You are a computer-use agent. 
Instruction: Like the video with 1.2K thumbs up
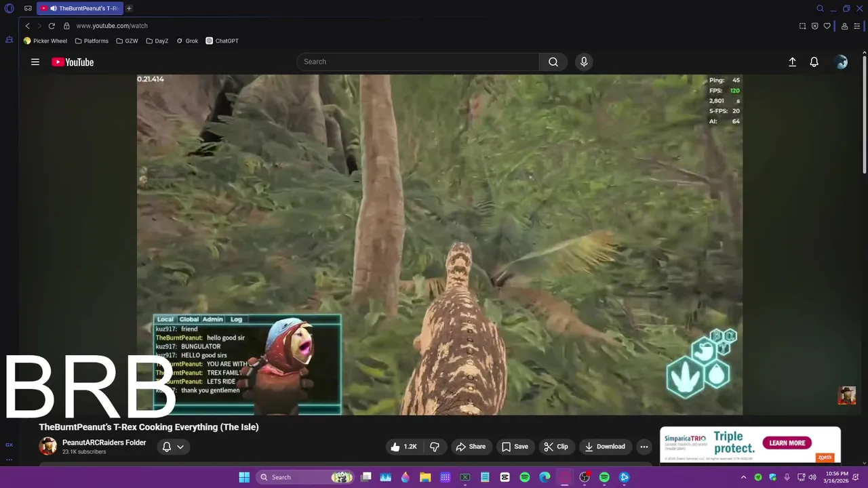[x=403, y=447]
